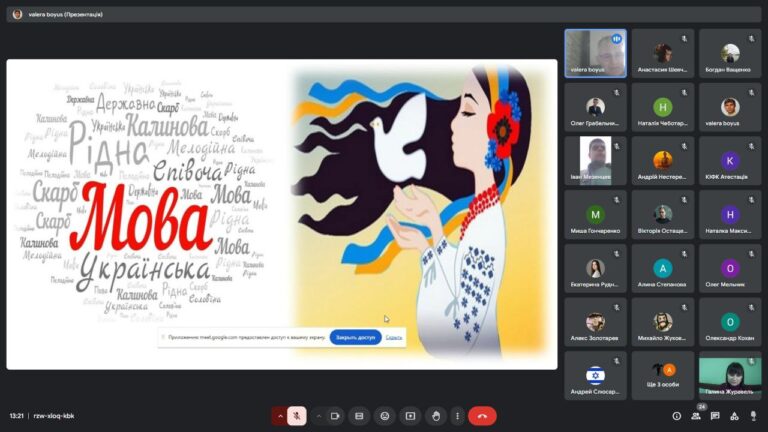Select Олександр Кохан participant tile
This screenshot has height=432, width=768.
(730, 322)
